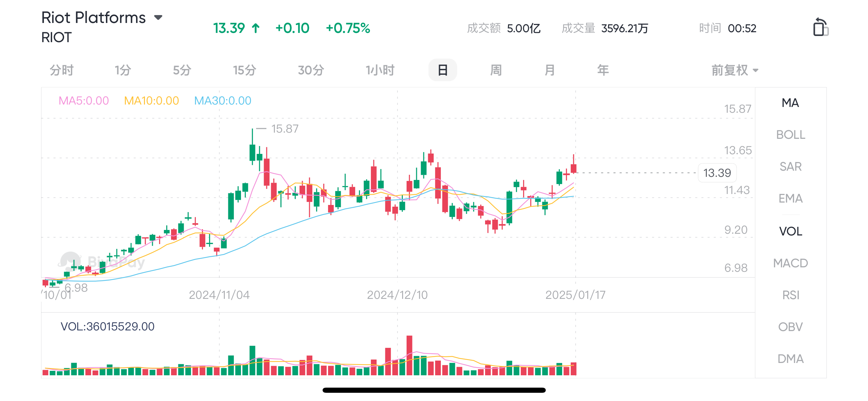Enable the BOLL indicator
This screenshot has width=868, height=401.
click(x=791, y=135)
